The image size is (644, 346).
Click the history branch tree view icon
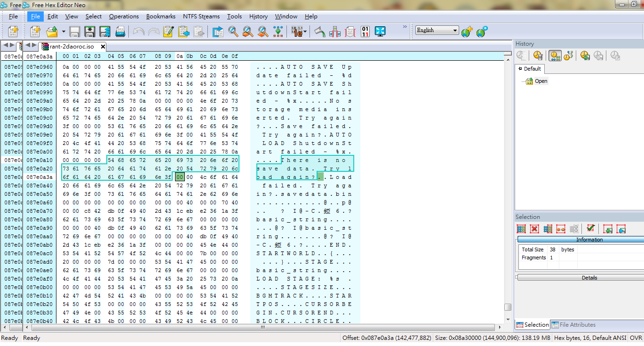tap(569, 56)
